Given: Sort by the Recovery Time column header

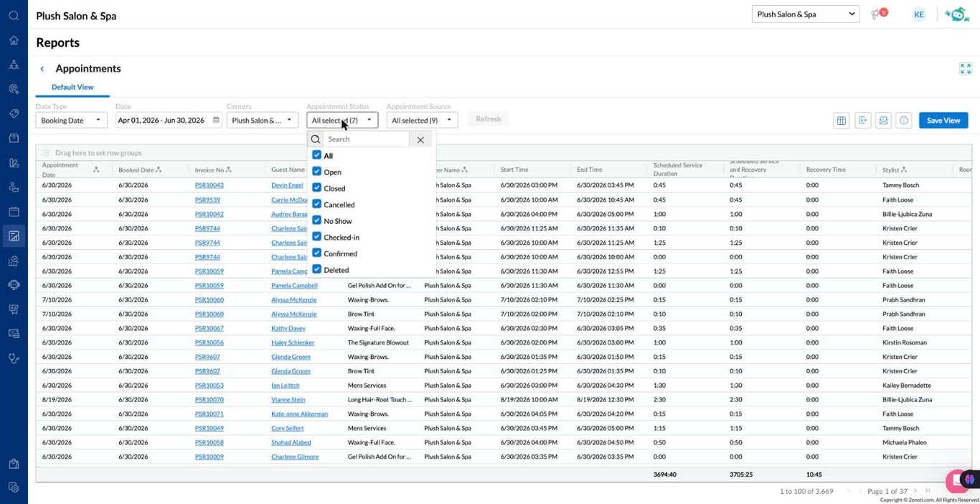Looking at the screenshot, I should [x=826, y=170].
